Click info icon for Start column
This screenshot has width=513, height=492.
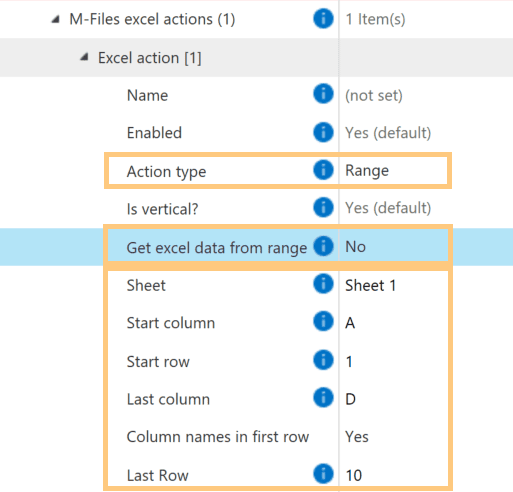323,321
